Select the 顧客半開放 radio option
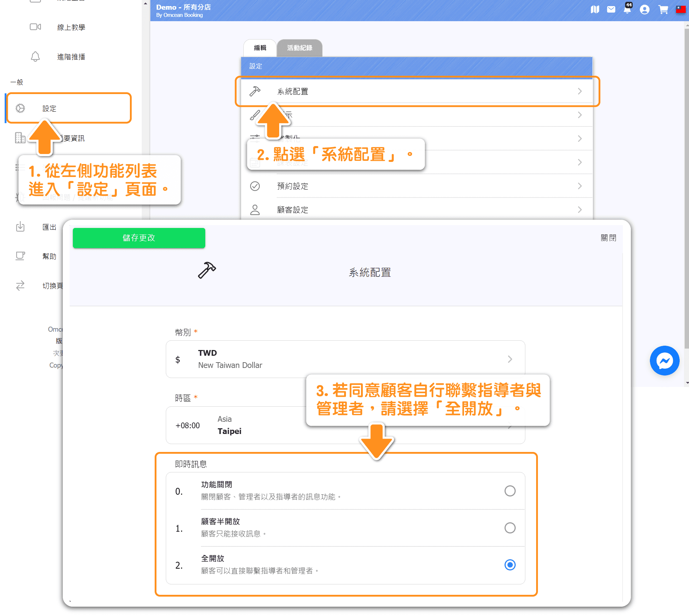This screenshot has height=616, width=689. tap(510, 528)
